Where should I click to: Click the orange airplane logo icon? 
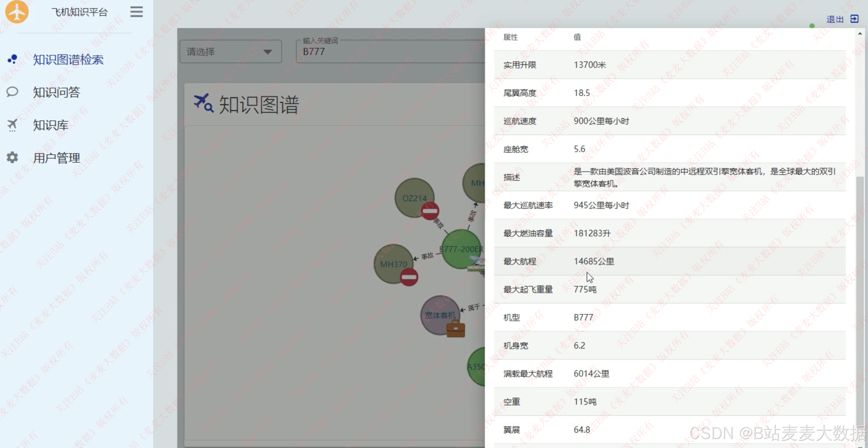(x=16, y=11)
